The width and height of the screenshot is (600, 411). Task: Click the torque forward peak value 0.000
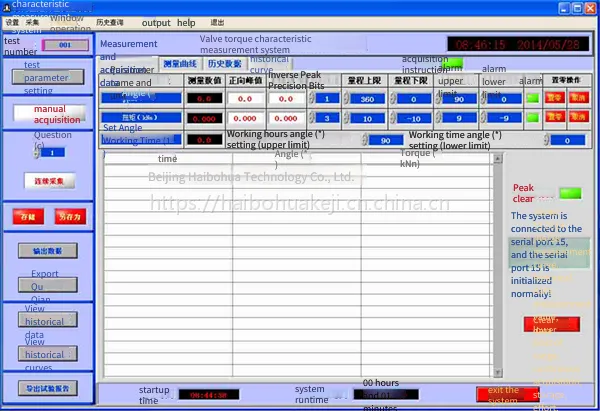pos(245,118)
